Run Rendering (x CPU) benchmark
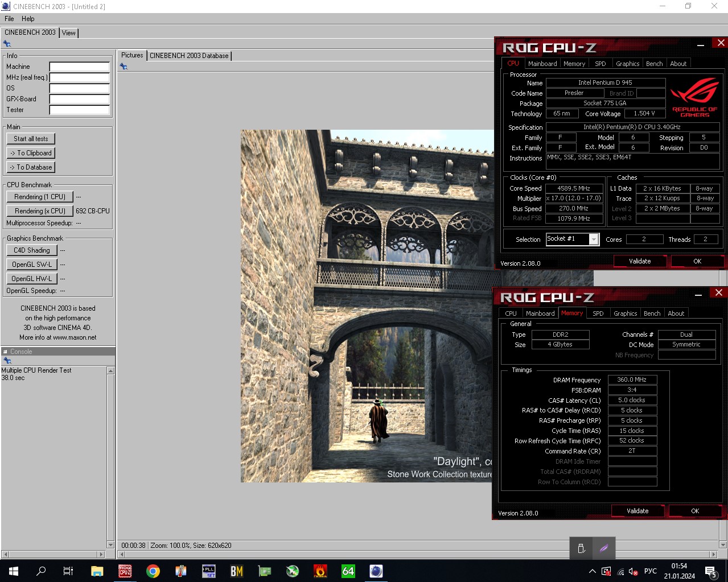 click(x=40, y=211)
